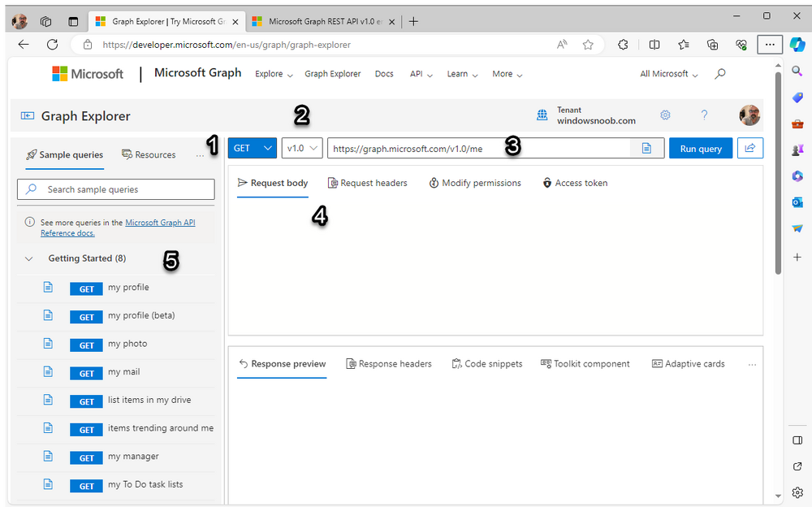This screenshot has height=507, width=812.
Task: Go back with the browser back arrow
Action: (24, 45)
